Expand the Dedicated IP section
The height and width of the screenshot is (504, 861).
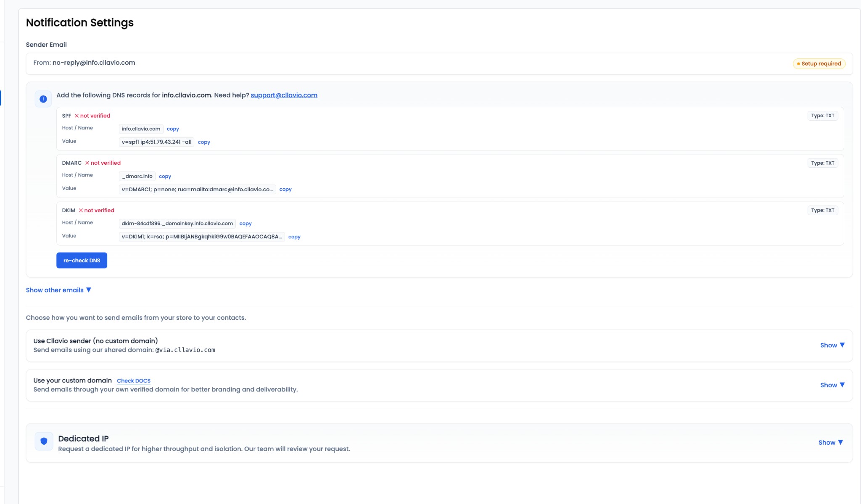click(x=831, y=442)
